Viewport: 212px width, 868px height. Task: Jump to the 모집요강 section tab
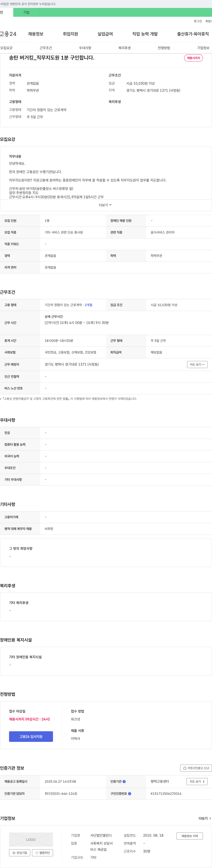[x=6, y=48]
